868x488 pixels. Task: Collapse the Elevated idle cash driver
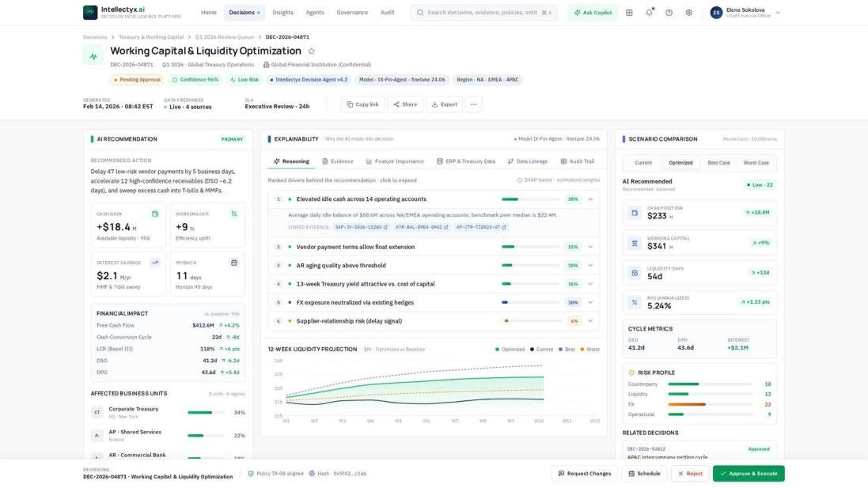(x=590, y=199)
